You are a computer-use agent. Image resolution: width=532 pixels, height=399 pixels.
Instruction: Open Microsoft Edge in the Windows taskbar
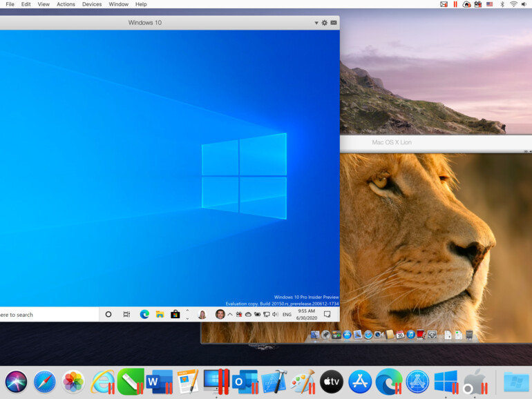(x=144, y=314)
